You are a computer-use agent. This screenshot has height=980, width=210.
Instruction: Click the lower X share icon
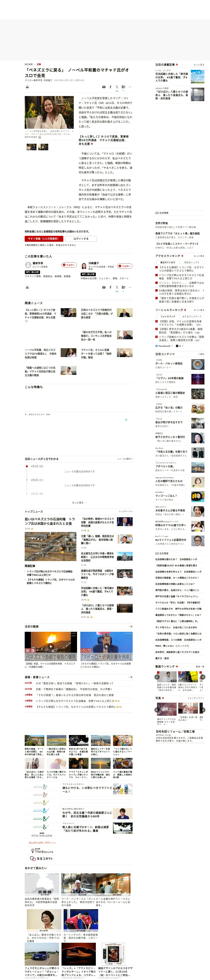117,288
